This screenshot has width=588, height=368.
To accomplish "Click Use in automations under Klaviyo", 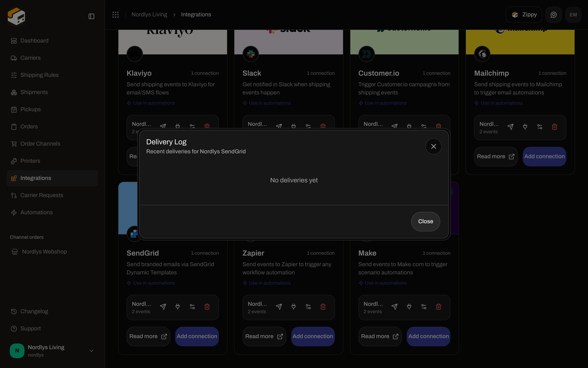I will tap(151, 103).
